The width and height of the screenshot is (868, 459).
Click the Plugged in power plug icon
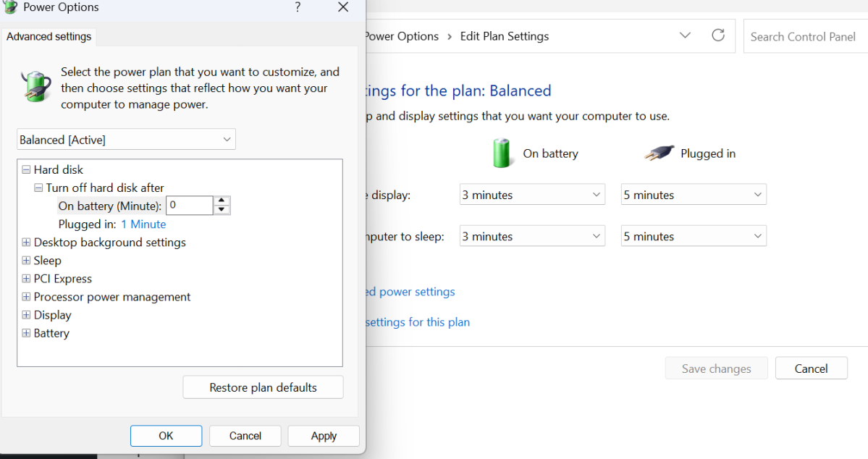click(x=659, y=153)
